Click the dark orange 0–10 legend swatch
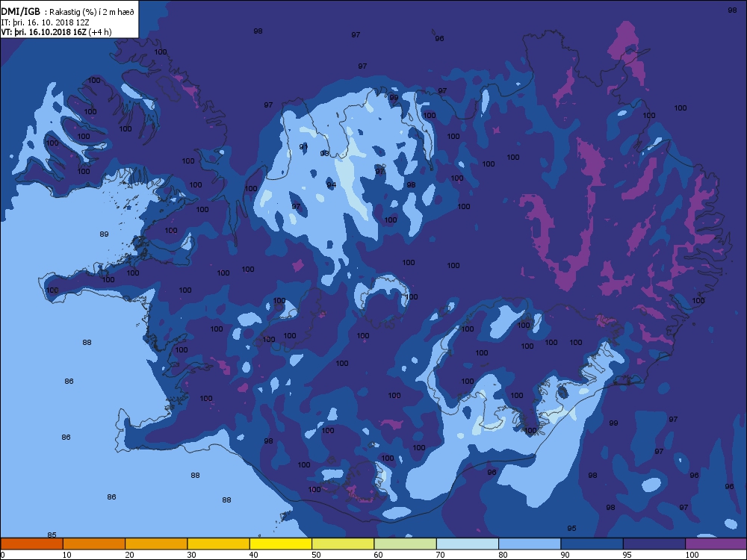The height and width of the screenshot is (560, 747). click(31, 544)
